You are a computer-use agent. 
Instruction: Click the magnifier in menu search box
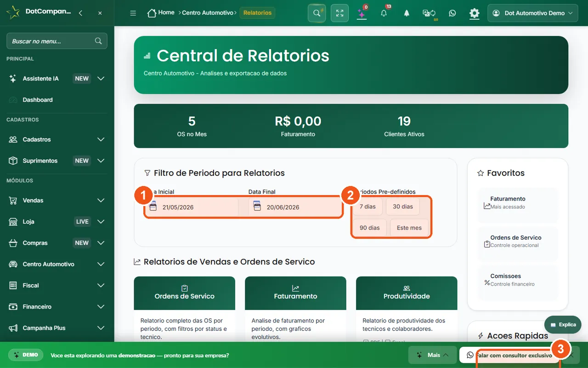pyautogui.click(x=98, y=41)
